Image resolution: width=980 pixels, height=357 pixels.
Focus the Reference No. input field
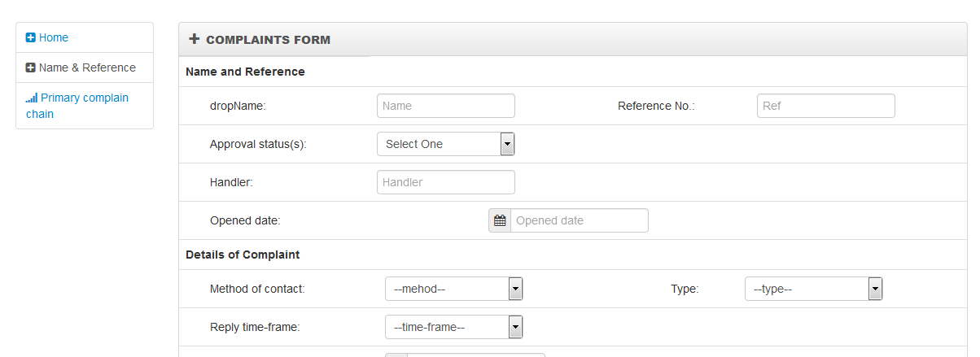pos(826,106)
